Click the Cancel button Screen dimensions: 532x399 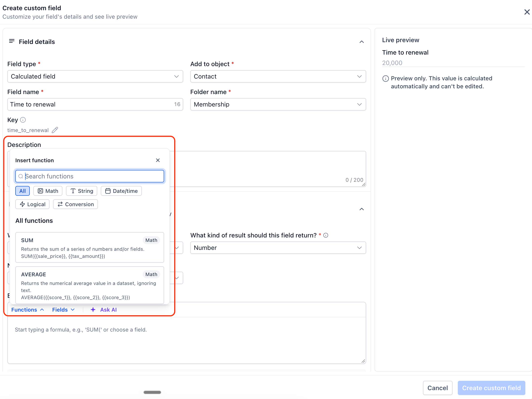click(x=437, y=388)
